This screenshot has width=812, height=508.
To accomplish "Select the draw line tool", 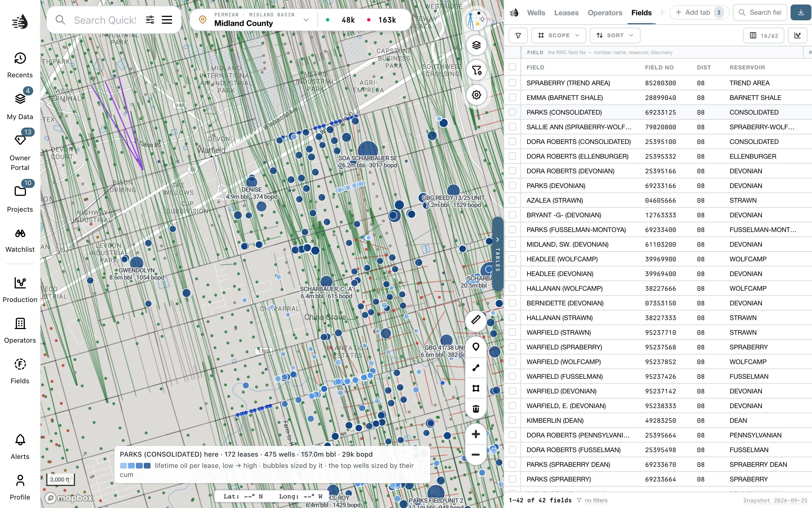I will click(476, 367).
